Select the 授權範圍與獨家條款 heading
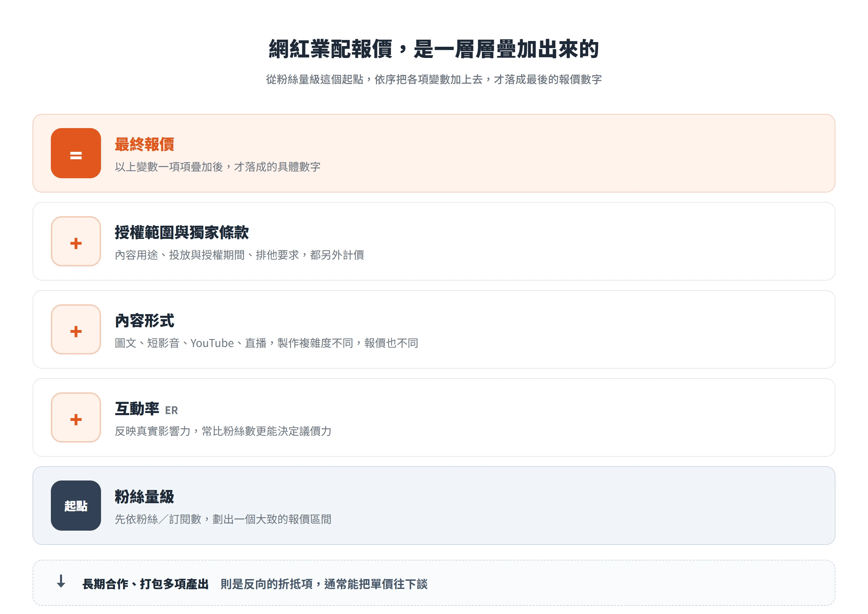The width and height of the screenshot is (868, 614). click(181, 232)
